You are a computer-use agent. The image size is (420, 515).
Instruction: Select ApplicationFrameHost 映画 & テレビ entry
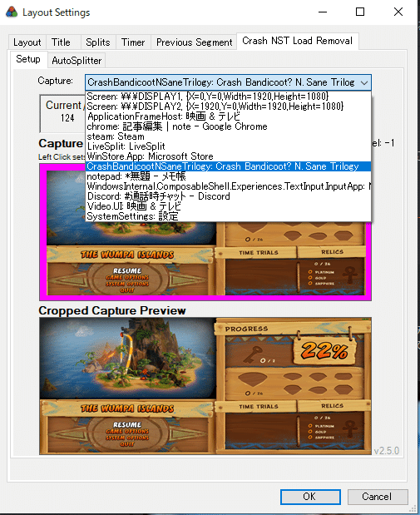point(229,116)
